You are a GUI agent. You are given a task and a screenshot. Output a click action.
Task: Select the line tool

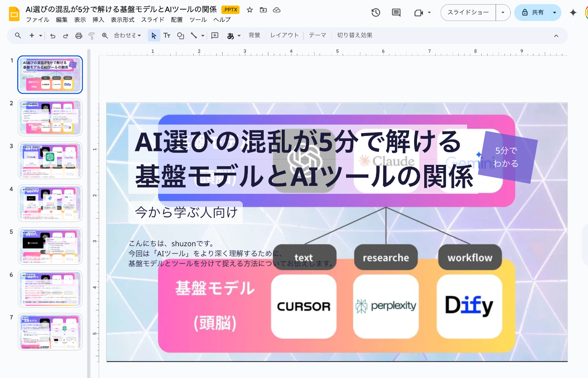[x=194, y=36]
